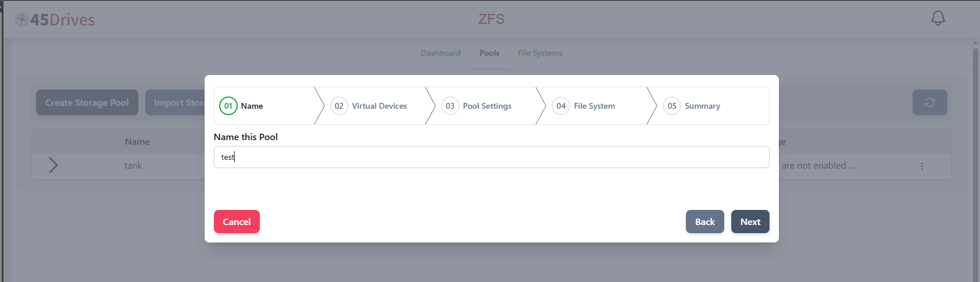The image size is (980, 282).
Task: Click the refresh pools icon button
Action: (x=929, y=102)
